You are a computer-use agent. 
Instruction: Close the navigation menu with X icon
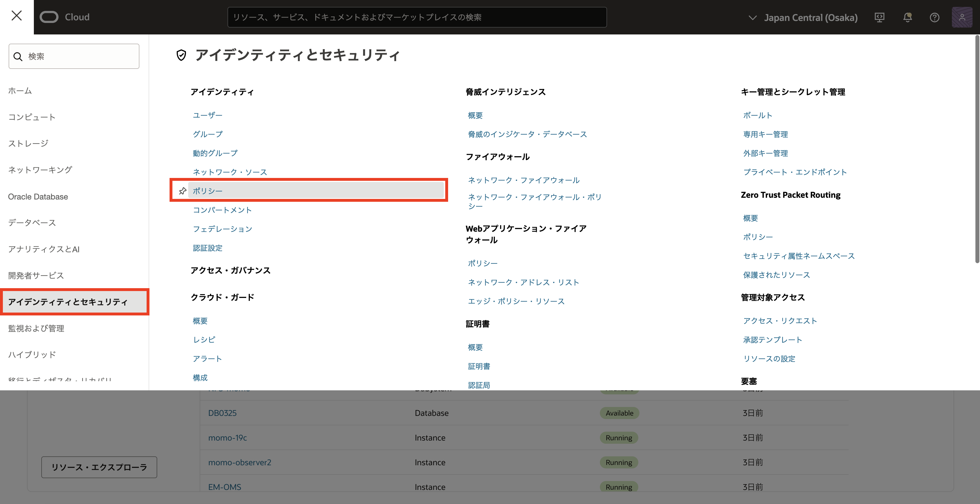(16, 16)
